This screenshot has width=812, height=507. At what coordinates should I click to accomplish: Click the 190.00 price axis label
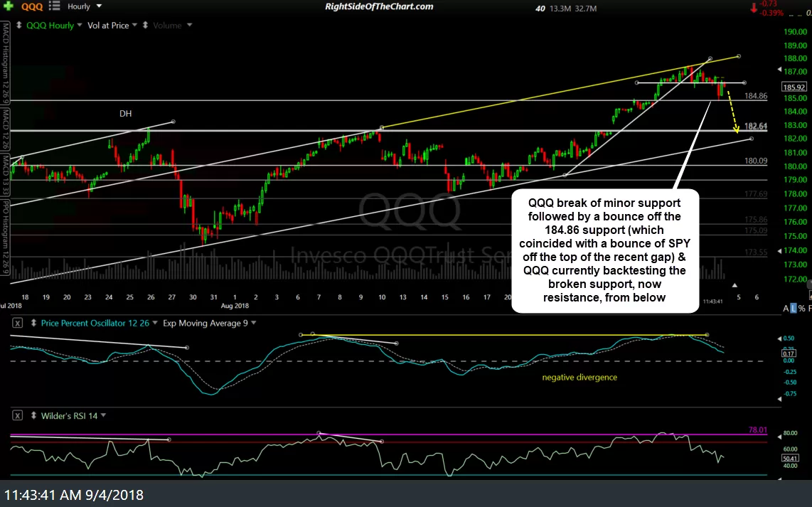(795, 31)
